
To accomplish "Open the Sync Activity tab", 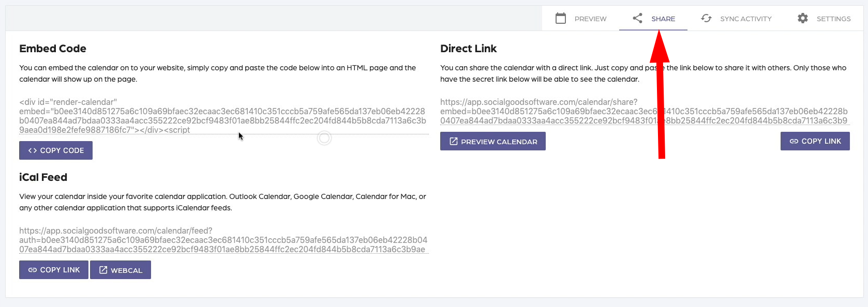I will pyautogui.click(x=745, y=19).
